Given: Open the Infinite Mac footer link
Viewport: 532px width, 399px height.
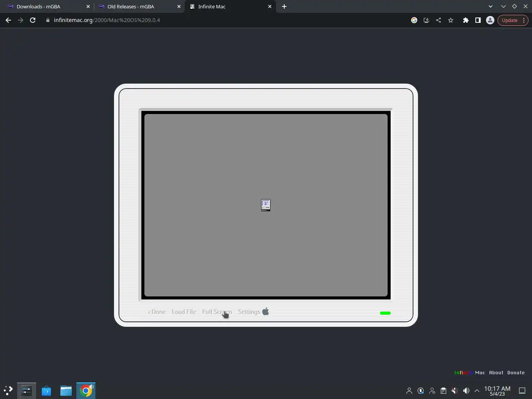Looking at the screenshot, I should (470, 373).
